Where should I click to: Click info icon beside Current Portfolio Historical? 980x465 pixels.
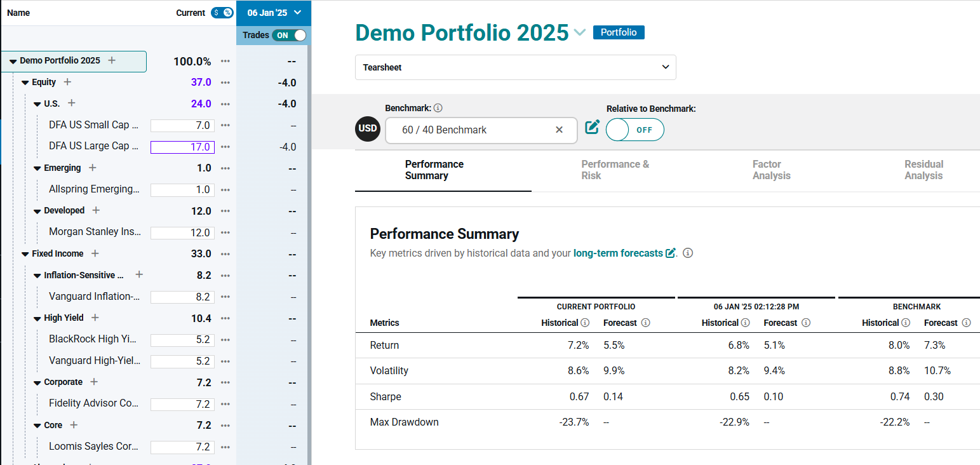tap(585, 323)
